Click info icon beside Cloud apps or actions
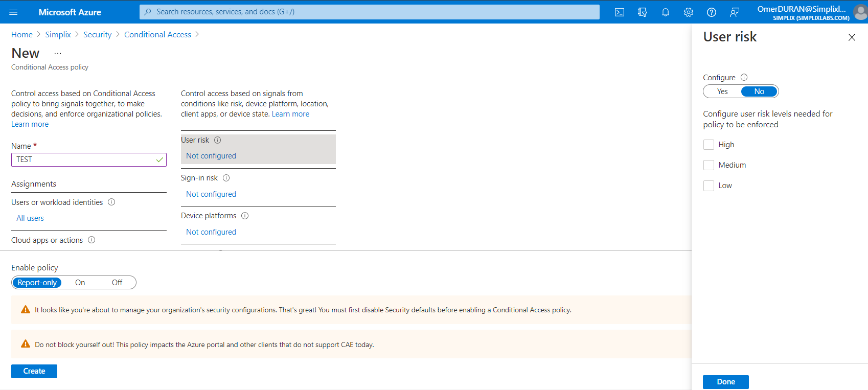This screenshot has width=868, height=390. coord(92,240)
